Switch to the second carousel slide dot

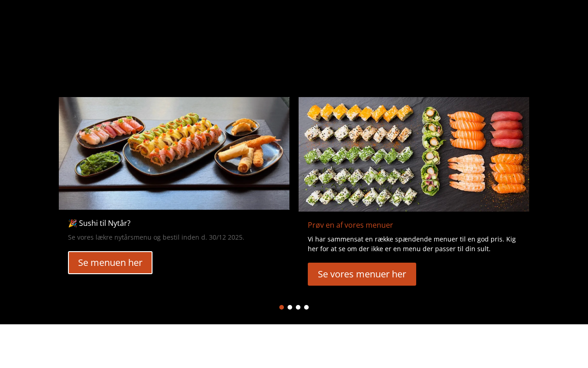pos(290,307)
